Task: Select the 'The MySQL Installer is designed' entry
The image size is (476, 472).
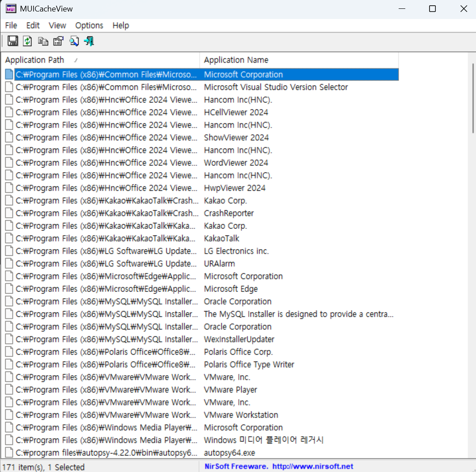Action: coord(202,314)
